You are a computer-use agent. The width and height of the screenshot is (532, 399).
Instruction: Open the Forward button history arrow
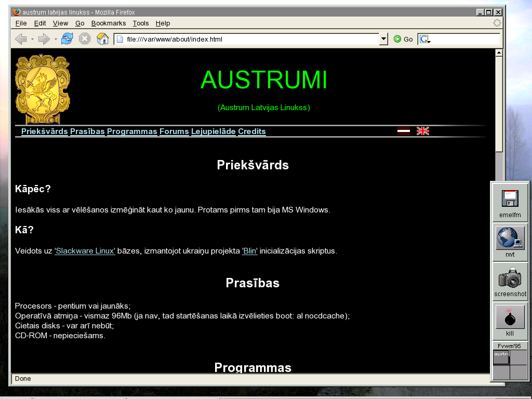click(56, 39)
